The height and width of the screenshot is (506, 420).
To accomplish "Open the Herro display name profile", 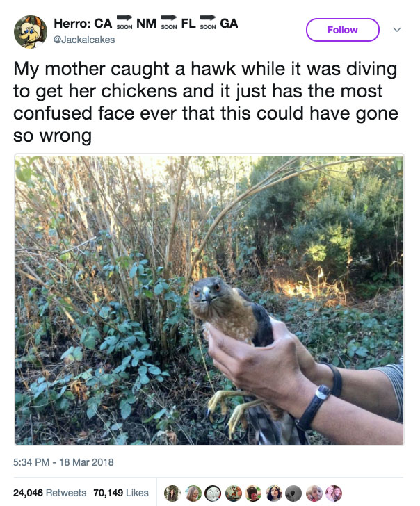I will [x=145, y=23].
